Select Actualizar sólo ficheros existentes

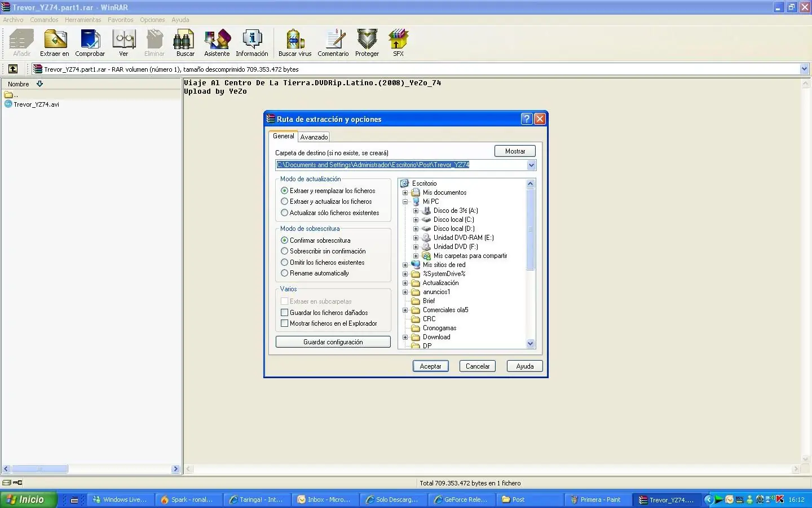click(330, 213)
